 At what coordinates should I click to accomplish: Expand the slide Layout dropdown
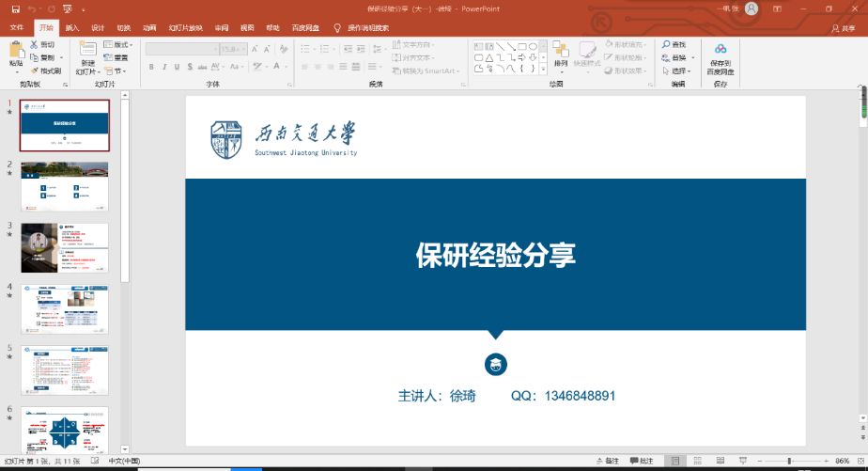coord(120,44)
